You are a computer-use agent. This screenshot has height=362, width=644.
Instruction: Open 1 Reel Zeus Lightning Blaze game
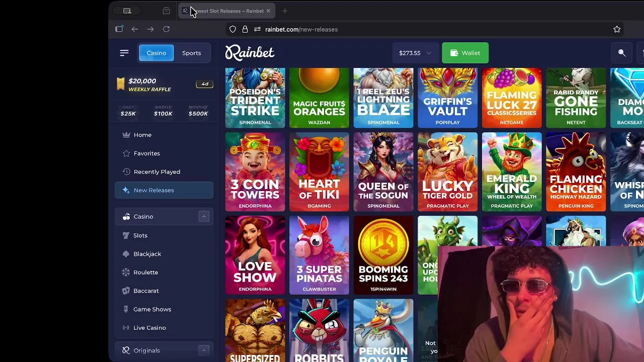(383, 98)
